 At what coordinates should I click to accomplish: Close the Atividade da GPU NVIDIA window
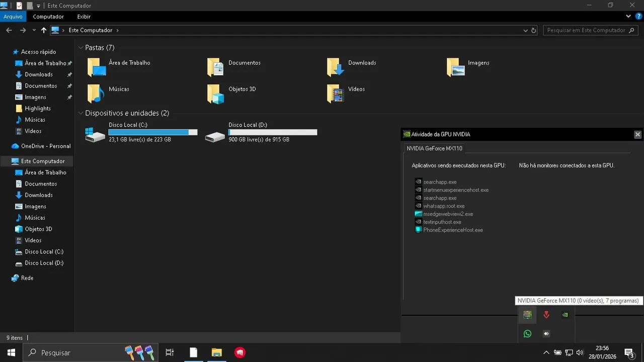click(x=637, y=134)
